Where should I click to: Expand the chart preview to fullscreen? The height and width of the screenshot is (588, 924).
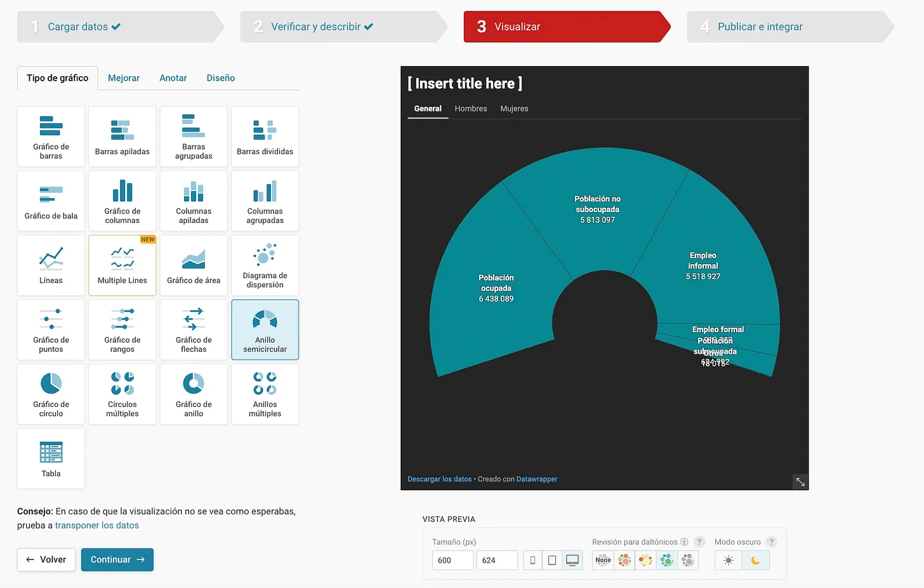click(x=800, y=481)
